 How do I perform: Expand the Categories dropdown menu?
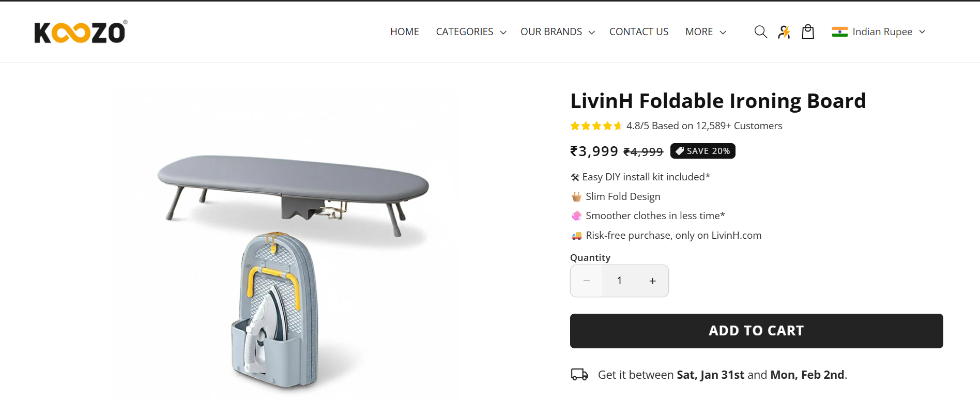471,32
